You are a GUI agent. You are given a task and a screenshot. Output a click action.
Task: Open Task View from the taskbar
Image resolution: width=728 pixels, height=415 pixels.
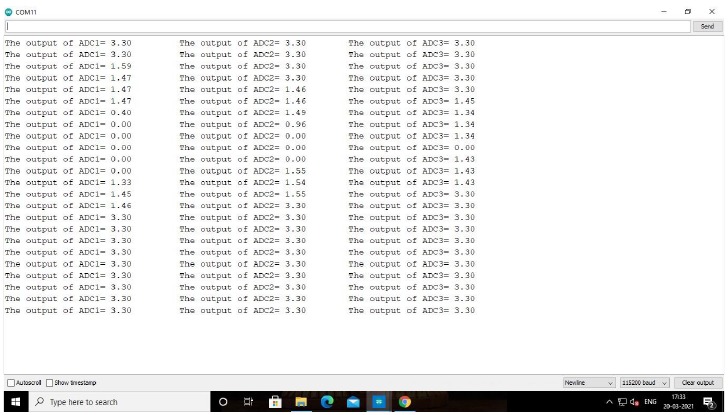pos(248,402)
